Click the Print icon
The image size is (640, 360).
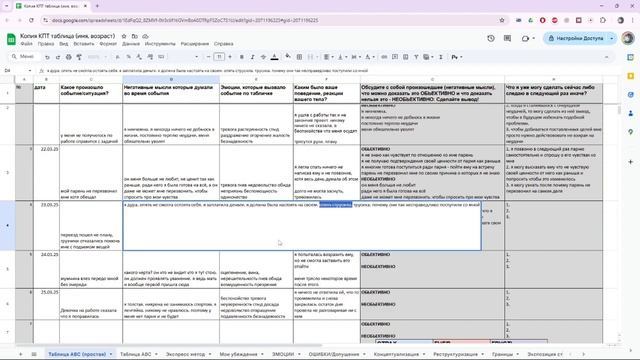69,57
